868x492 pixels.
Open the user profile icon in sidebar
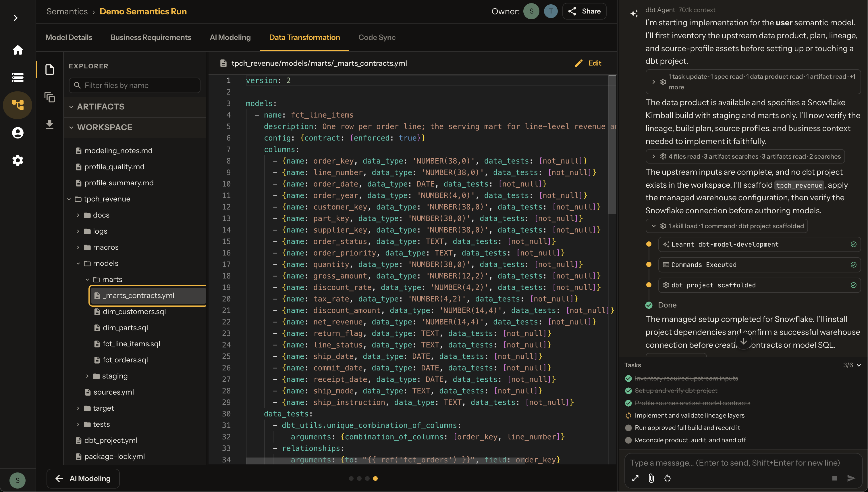tap(18, 133)
